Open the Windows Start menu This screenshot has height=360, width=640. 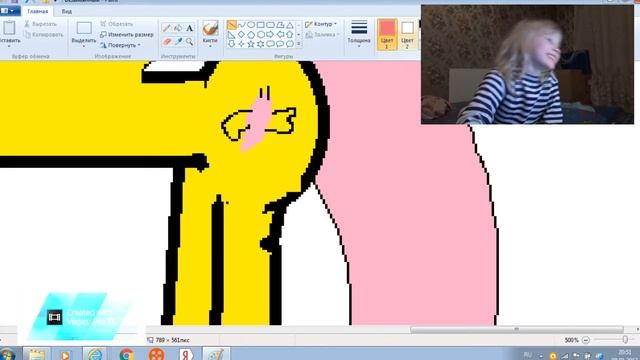pos(7,354)
